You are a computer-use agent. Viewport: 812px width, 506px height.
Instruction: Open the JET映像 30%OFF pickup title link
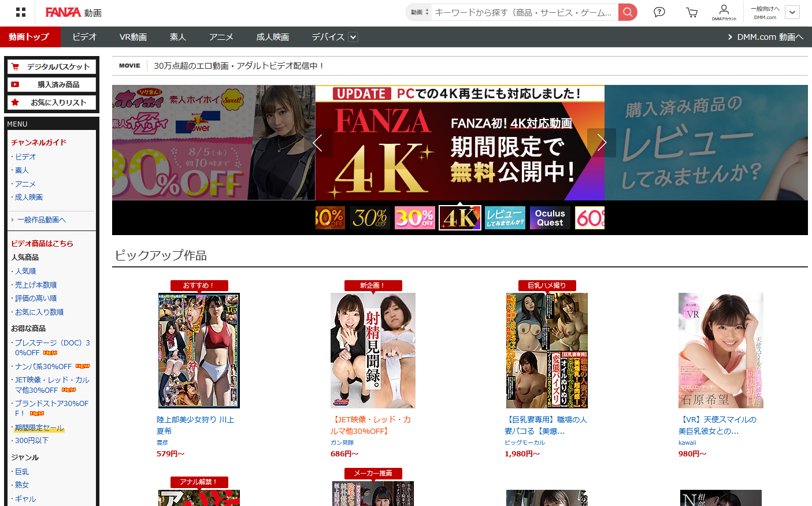pyautogui.click(x=370, y=425)
